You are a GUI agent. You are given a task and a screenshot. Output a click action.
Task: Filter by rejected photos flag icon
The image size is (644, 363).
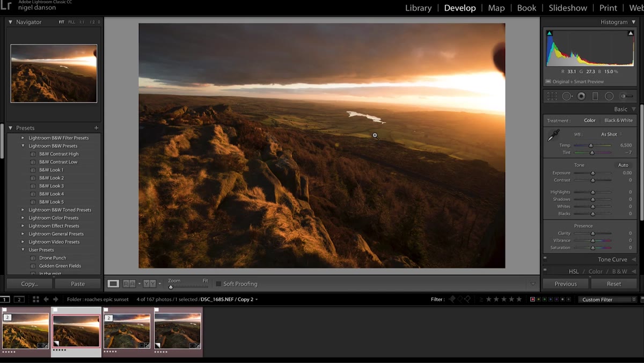pos(467,299)
